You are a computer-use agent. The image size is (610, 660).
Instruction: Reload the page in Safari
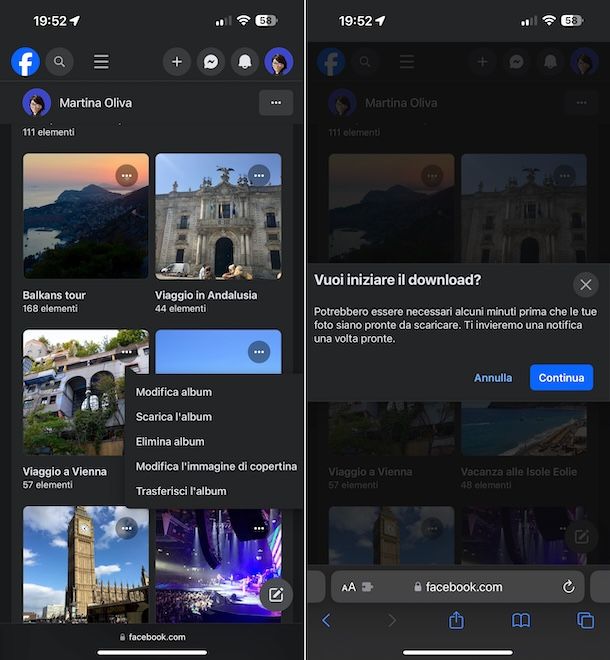tap(568, 586)
